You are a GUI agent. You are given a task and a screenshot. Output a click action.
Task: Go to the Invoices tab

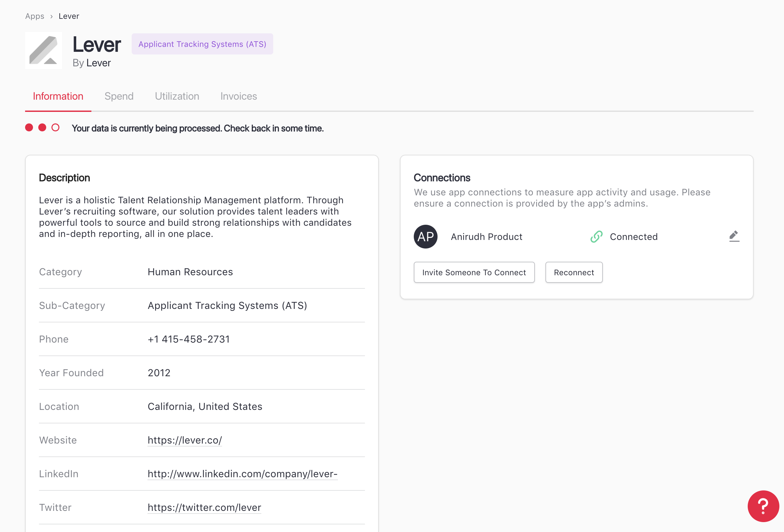pyautogui.click(x=239, y=96)
